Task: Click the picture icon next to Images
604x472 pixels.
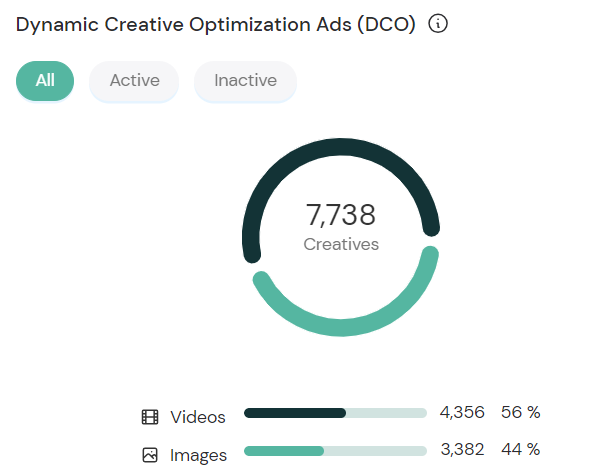Action: pyautogui.click(x=150, y=455)
